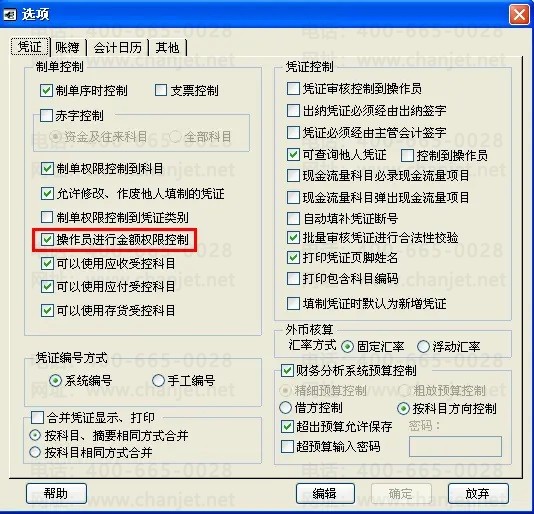Select the 其他 tab
The height and width of the screenshot is (514, 534).
(167, 47)
